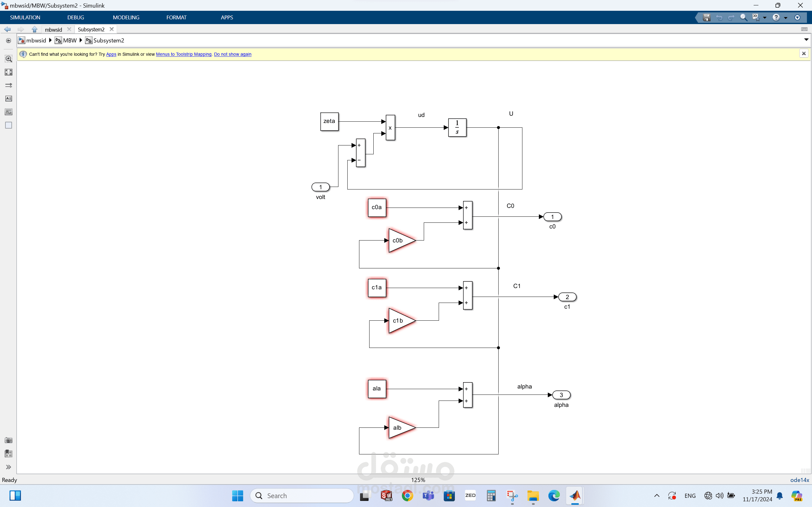Viewport: 812px width, 507px height.
Task: Click the Save icon in quick access toolbar
Action: (706, 17)
